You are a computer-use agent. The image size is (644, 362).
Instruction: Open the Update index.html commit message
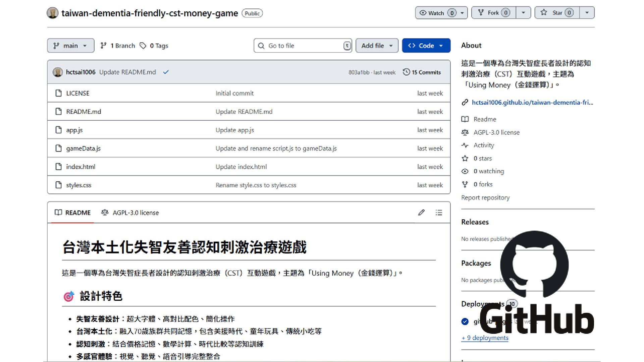point(241,167)
